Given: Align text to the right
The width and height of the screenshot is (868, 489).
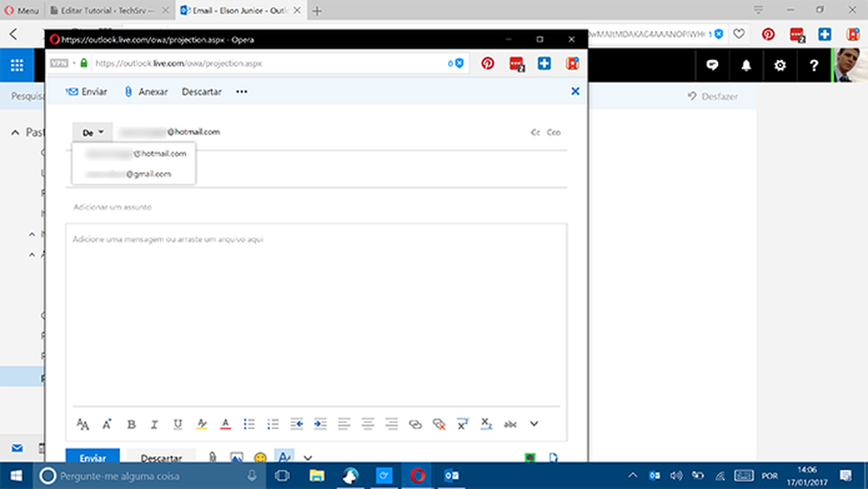Looking at the screenshot, I should click(392, 425).
